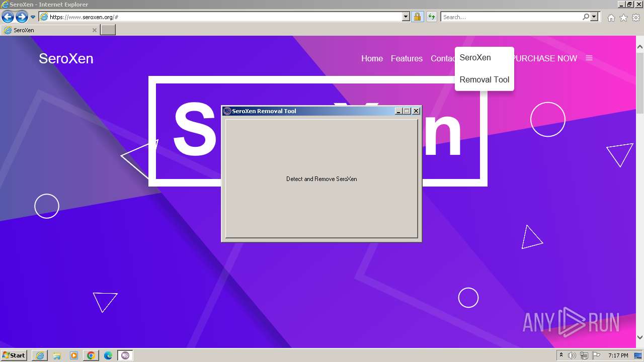Click the vertical scrollbar thumb
644x362 pixels.
point(640,82)
